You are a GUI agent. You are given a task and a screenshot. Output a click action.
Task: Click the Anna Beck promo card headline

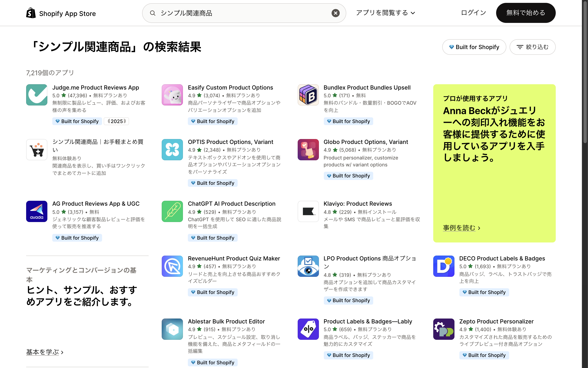pos(494,134)
